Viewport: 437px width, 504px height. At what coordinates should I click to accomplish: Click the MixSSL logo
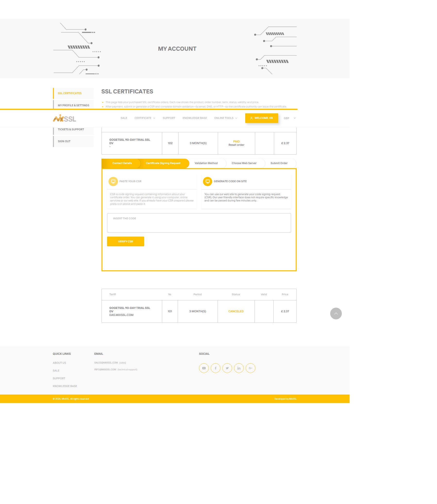(64, 118)
